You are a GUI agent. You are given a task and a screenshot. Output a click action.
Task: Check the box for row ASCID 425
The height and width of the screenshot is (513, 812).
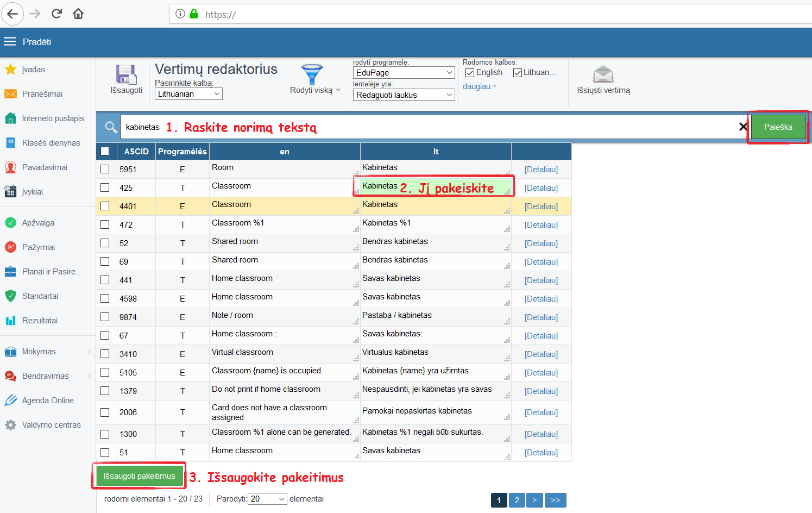pyautogui.click(x=105, y=187)
